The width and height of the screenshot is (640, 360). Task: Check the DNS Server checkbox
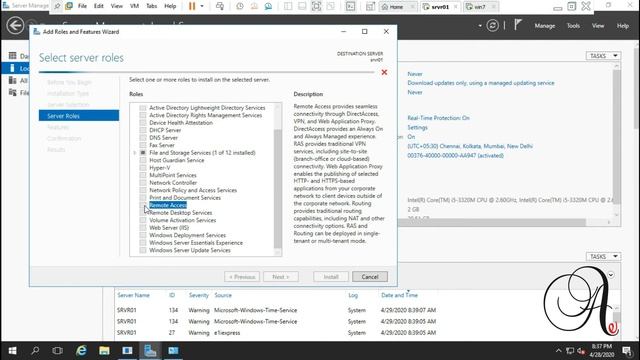(142, 138)
